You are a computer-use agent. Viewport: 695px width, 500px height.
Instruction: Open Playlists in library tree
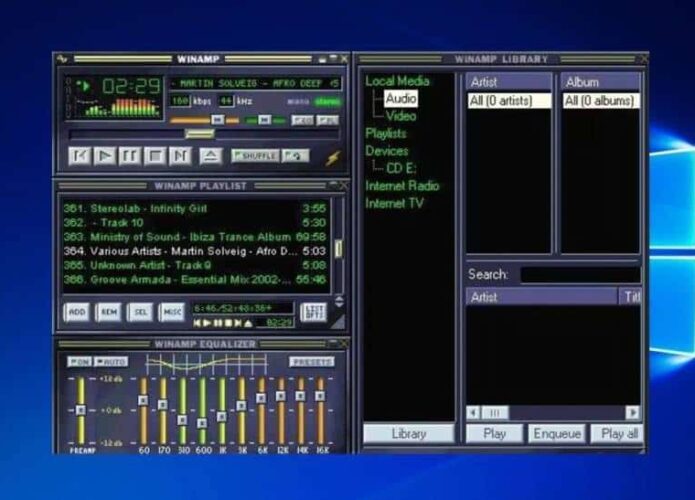386,133
